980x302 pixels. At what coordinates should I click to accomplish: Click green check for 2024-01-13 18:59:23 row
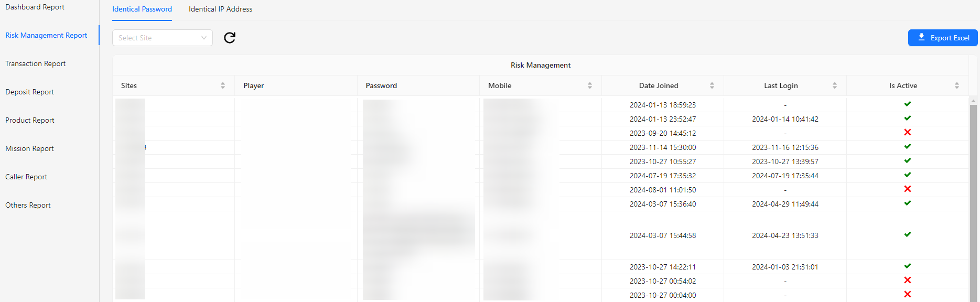tap(908, 104)
